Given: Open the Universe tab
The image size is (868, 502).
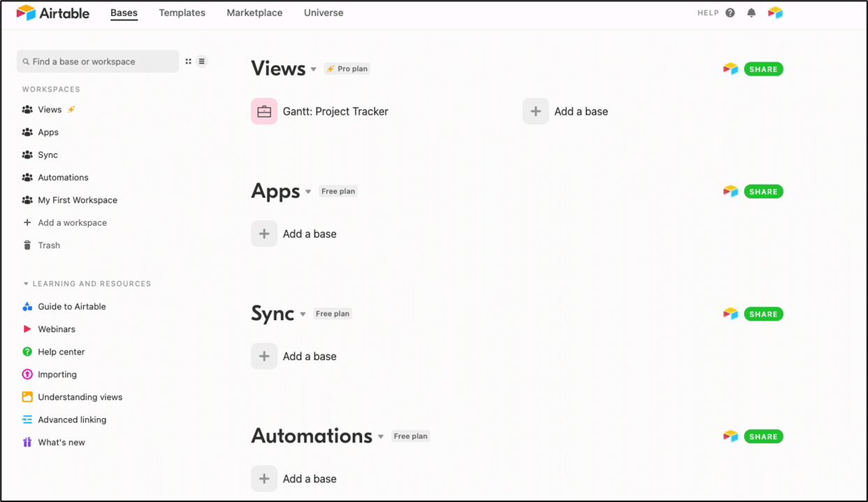Looking at the screenshot, I should (324, 13).
